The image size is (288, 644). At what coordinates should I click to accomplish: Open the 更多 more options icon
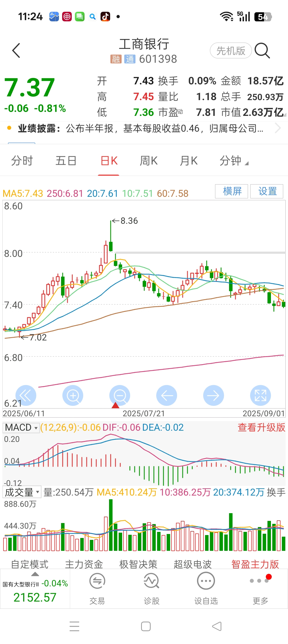260,580
